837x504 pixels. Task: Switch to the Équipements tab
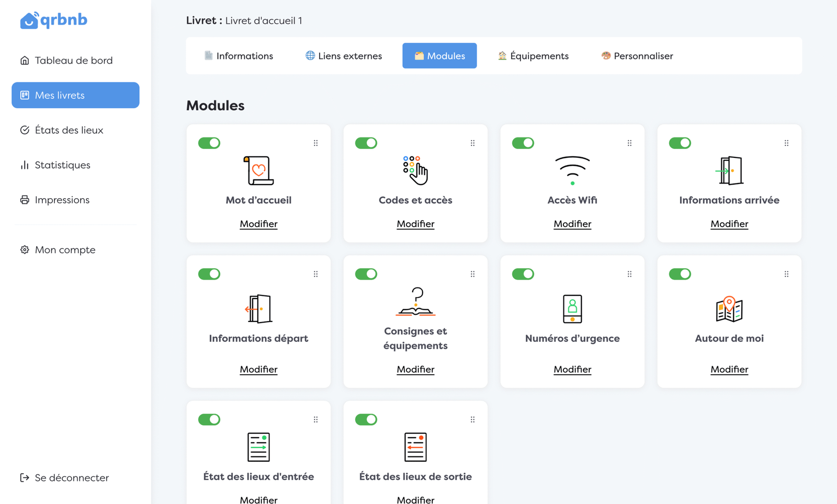[533, 56]
